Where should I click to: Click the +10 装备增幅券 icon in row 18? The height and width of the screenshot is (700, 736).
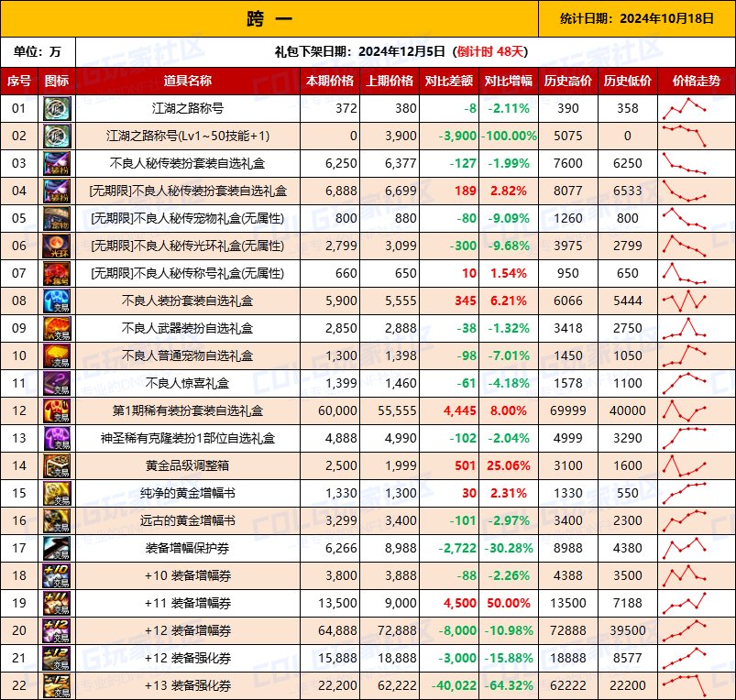[x=57, y=575]
